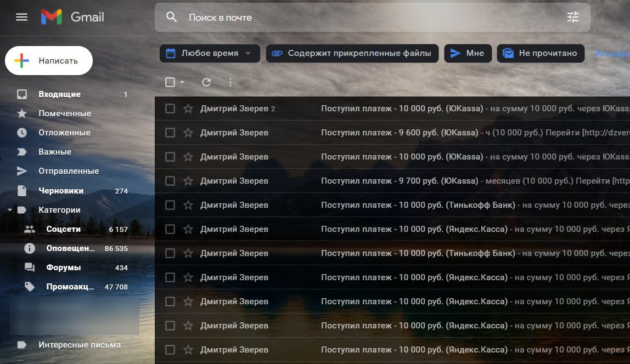Click the Отправленные send icon
This screenshot has height=364, width=630.
pyautogui.click(x=22, y=171)
